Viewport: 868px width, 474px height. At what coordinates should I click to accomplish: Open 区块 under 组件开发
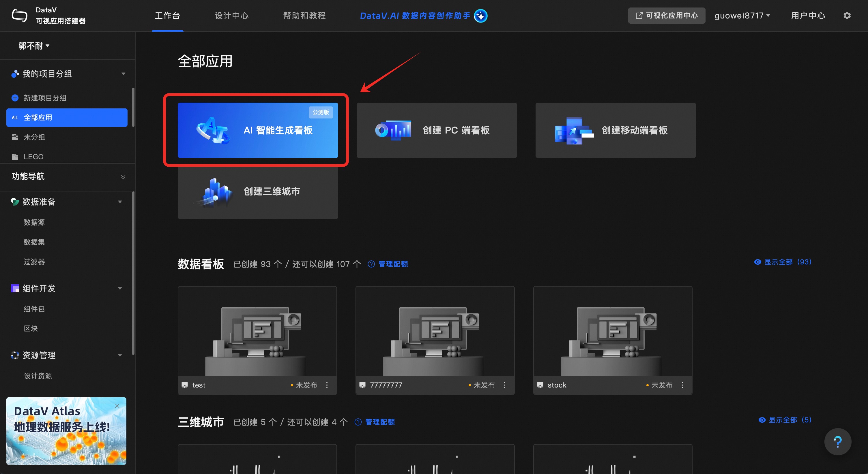click(31, 329)
